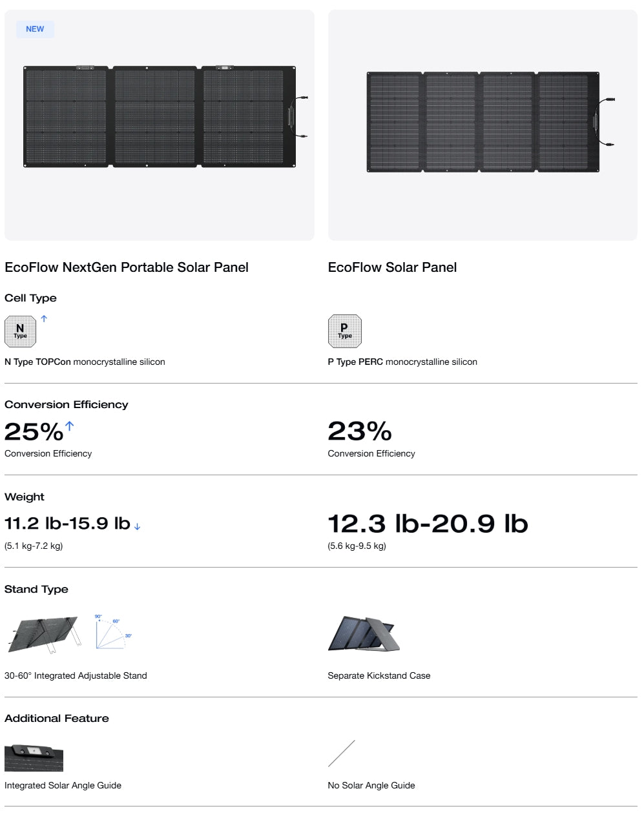Click the 23% conversion efficiency value
This screenshot has height=822, width=644.
click(x=360, y=432)
